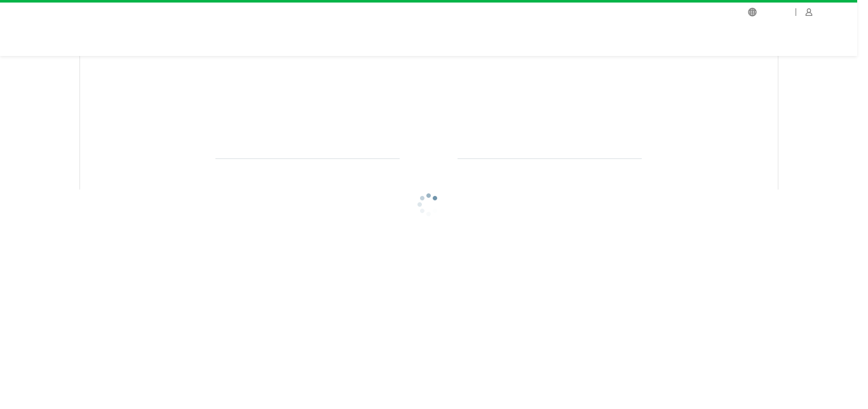Click the dotted loading spinner

428,204
